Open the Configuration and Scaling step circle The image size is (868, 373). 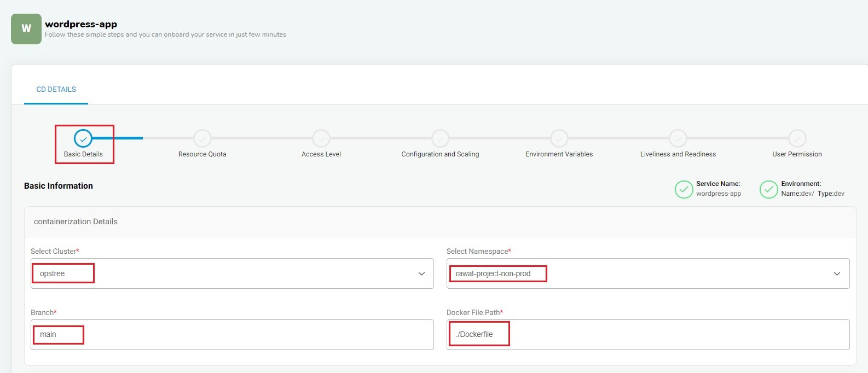click(x=440, y=139)
